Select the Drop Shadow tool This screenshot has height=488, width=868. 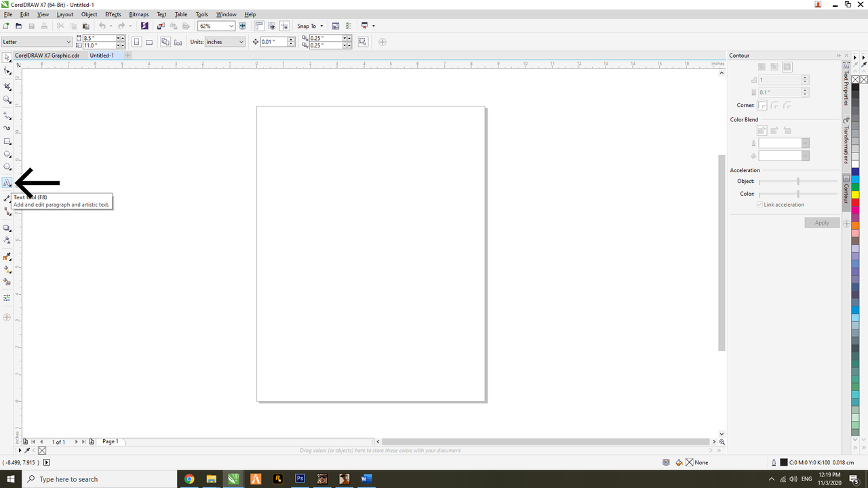7,228
